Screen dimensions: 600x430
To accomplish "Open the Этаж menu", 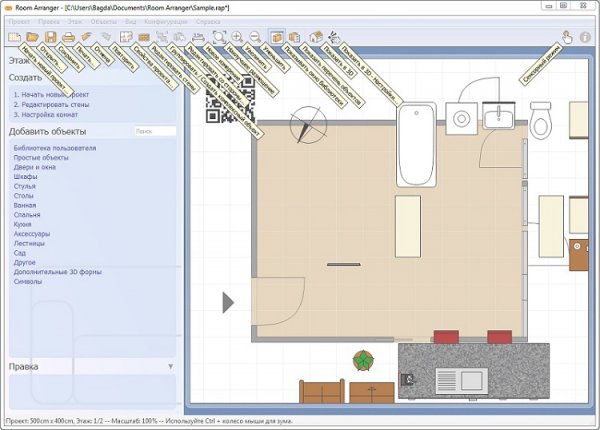I will [x=75, y=22].
